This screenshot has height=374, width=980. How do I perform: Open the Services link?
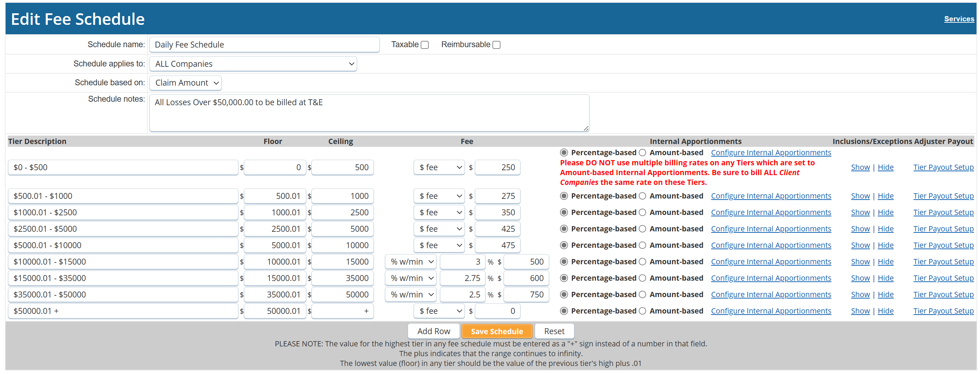[x=959, y=19]
